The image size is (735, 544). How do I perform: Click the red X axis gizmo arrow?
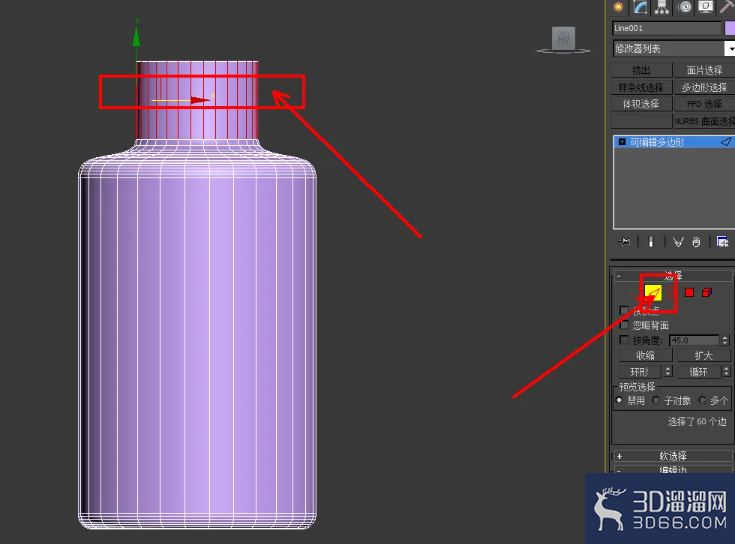[x=200, y=100]
